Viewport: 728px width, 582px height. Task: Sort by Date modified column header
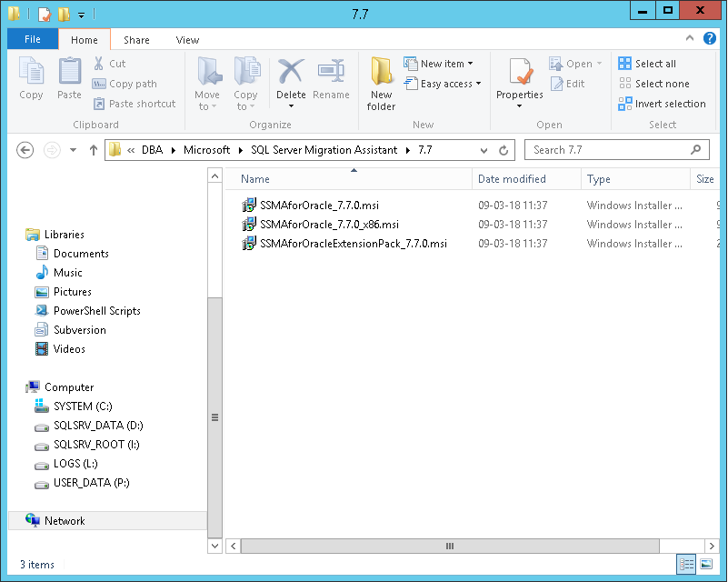coord(526,179)
